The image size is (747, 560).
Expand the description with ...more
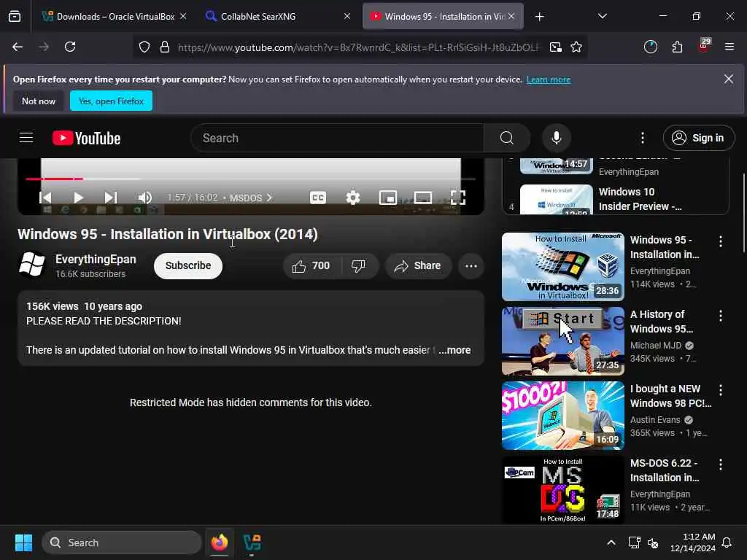pyautogui.click(x=455, y=350)
